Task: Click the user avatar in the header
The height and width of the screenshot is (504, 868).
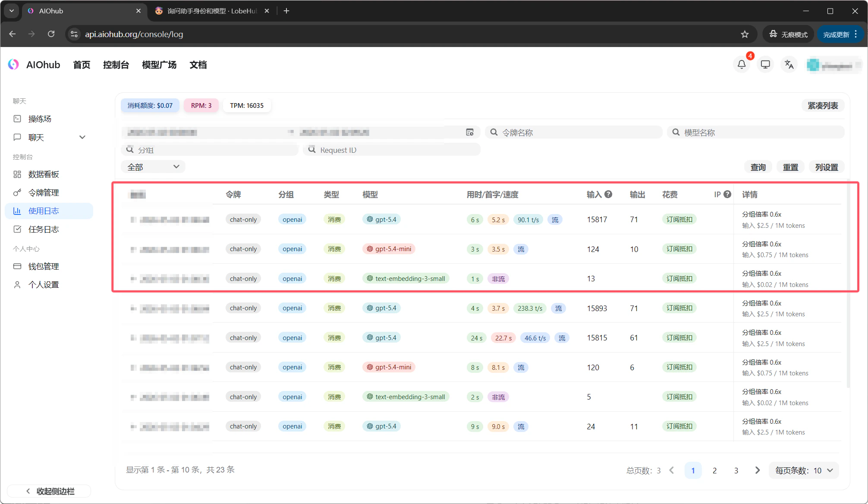Action: [x=813, y=65]
